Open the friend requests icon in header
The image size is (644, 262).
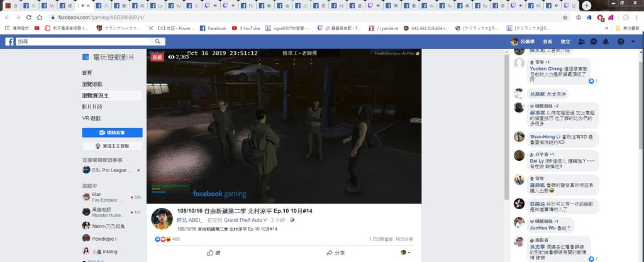[x=582, y=41]
